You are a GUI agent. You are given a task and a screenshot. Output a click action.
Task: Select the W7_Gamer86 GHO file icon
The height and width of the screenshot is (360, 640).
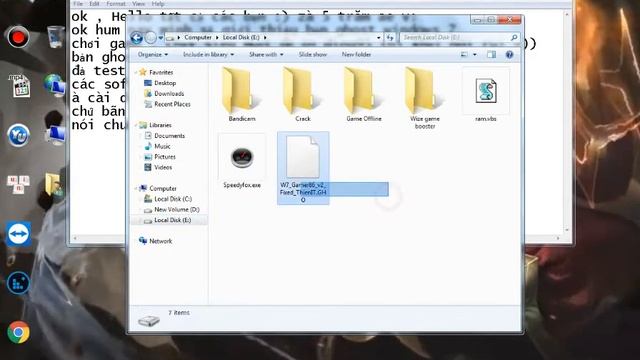[x=302, y=158]
